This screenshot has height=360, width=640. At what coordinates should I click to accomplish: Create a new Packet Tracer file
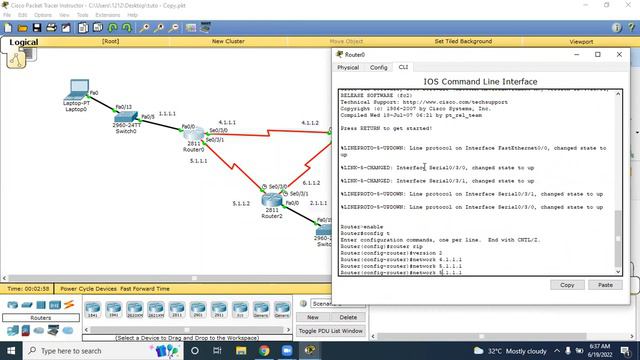point(8,28)
